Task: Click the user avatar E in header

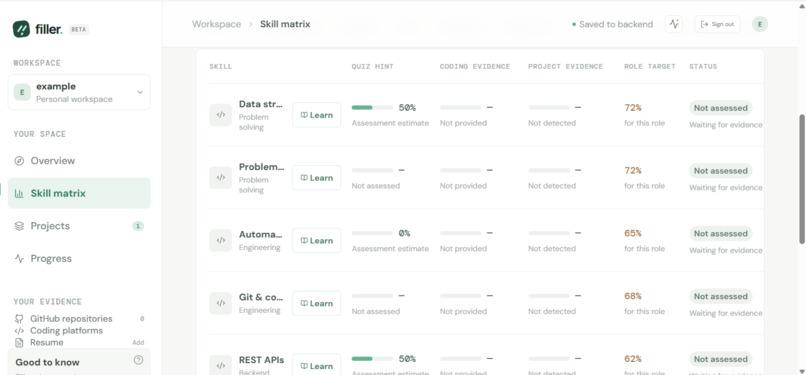Action: point(760,24)
